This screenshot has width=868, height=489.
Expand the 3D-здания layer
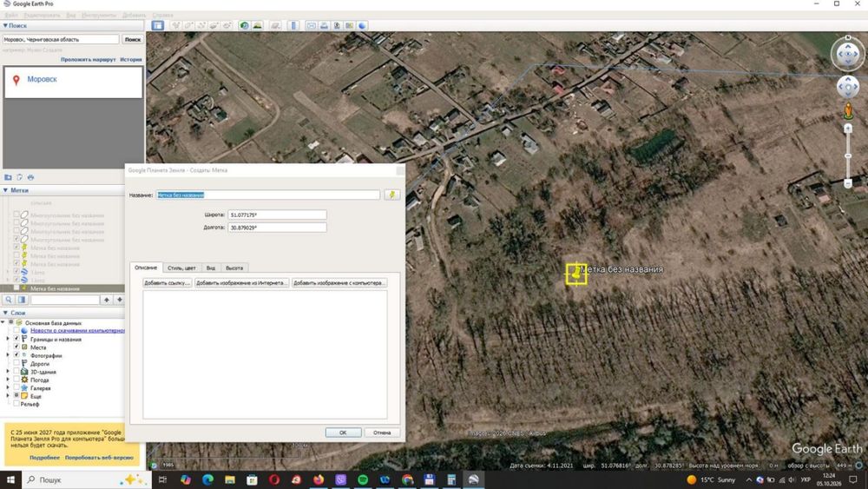pyautogui.click(x=8, y=372)
